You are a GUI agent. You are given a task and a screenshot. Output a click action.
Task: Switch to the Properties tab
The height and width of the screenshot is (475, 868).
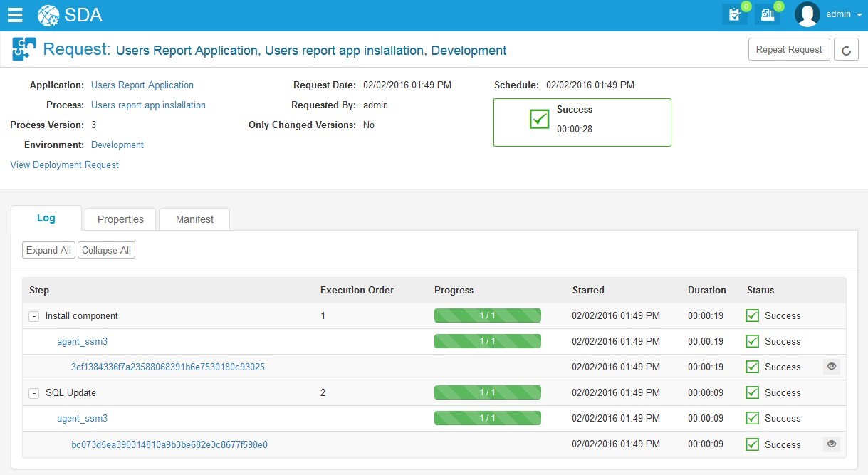120,219
